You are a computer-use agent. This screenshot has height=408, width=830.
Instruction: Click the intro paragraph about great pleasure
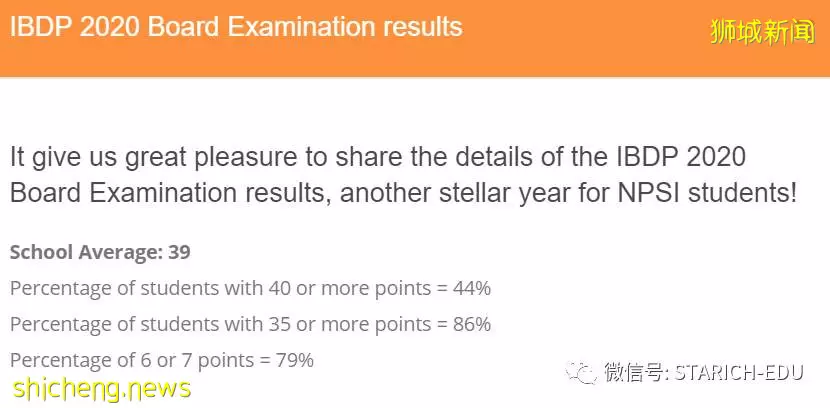point(403,175)
